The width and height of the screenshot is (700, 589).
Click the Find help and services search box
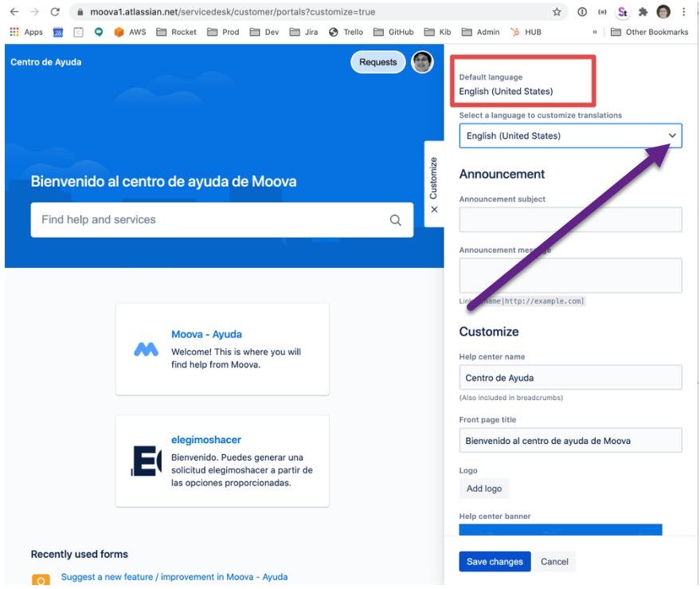pos(222,220)
